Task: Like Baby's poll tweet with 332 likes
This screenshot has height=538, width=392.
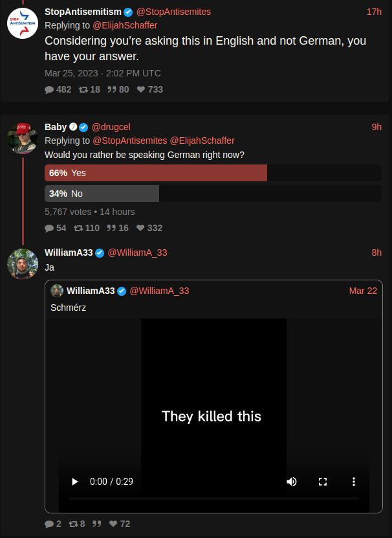Action: tap(140, 228)
